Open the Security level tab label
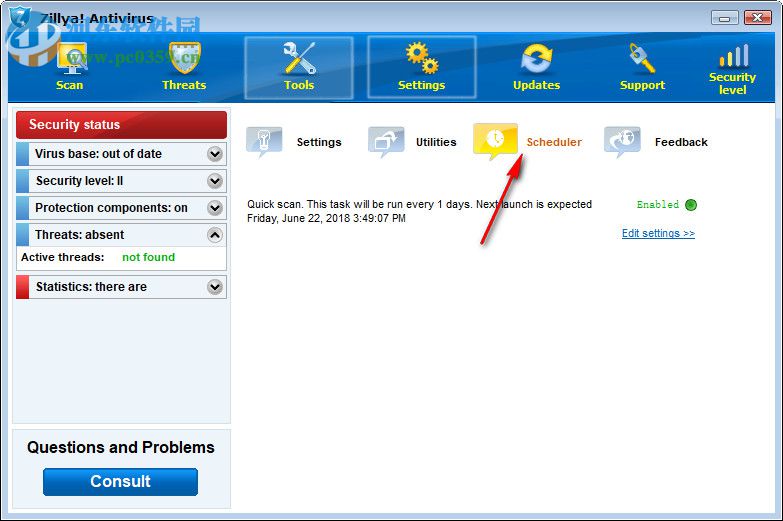The image size is (783, 521). 733,83
